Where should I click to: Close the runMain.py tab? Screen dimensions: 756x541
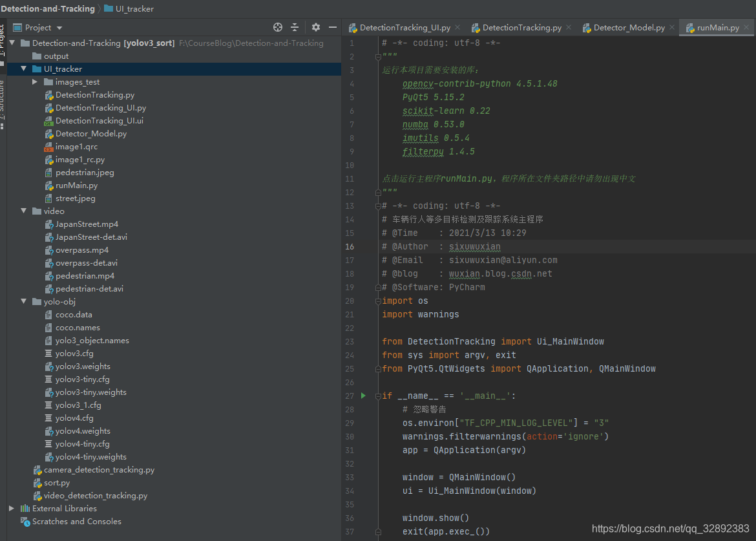(746, 28)
